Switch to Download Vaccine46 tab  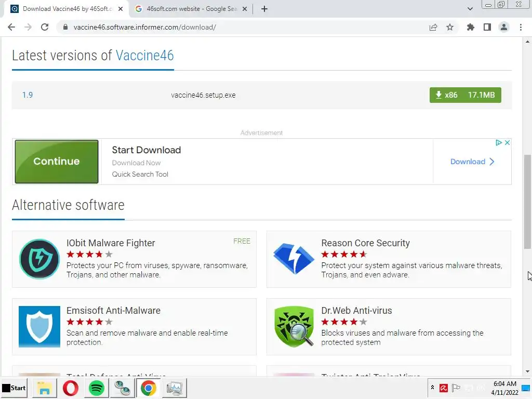coord(66,9)
